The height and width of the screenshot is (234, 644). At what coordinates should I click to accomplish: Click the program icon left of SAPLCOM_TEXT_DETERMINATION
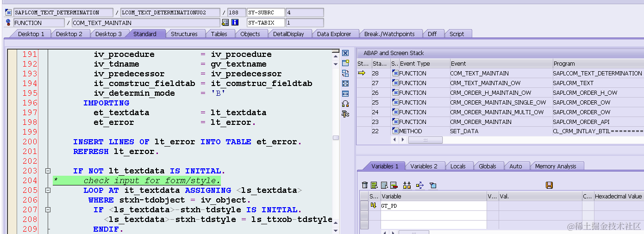tap(8, 12)
